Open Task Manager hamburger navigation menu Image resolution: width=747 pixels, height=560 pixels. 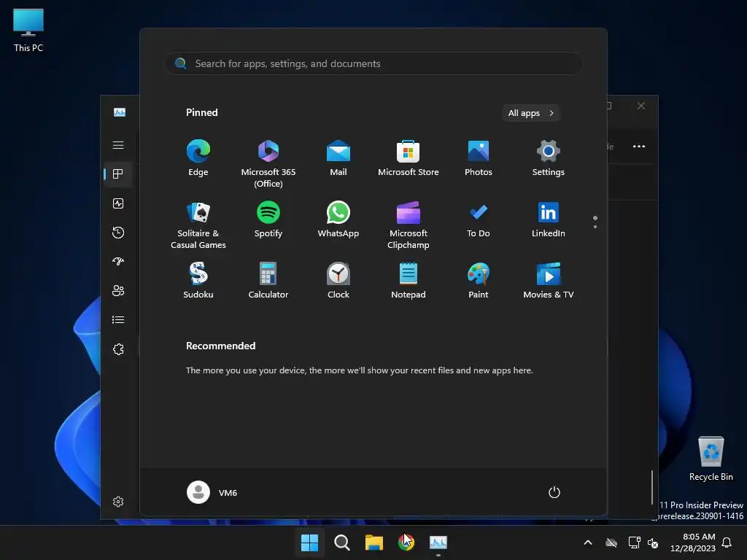118,145
